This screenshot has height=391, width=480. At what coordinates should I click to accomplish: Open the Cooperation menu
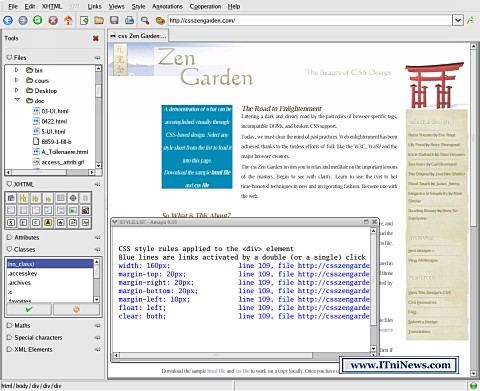pyautogui.click(x=205, y=6)
